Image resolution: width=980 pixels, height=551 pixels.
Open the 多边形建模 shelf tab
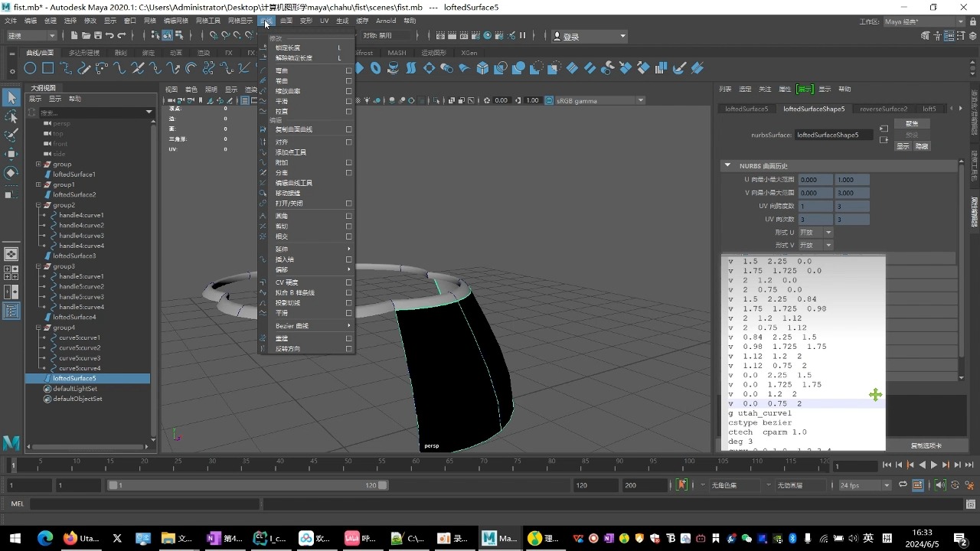84,53
